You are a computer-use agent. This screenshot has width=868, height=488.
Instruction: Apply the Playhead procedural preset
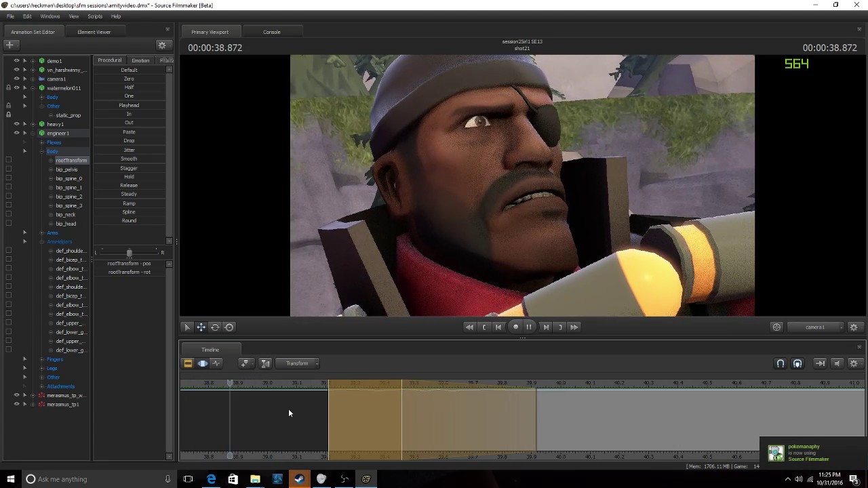pyautogui.click(x=129, y=105)
